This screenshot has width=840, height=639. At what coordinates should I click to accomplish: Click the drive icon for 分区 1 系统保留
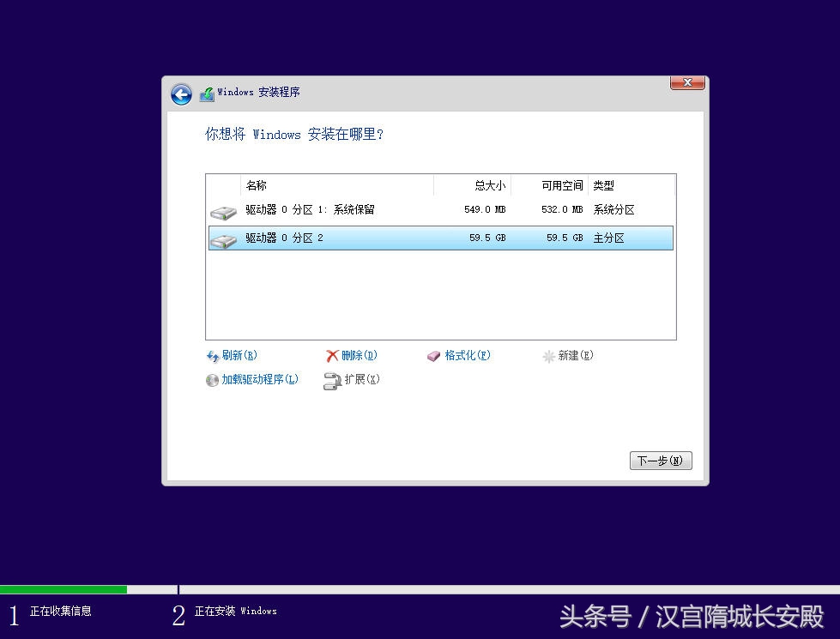click(x=223, y=212)
